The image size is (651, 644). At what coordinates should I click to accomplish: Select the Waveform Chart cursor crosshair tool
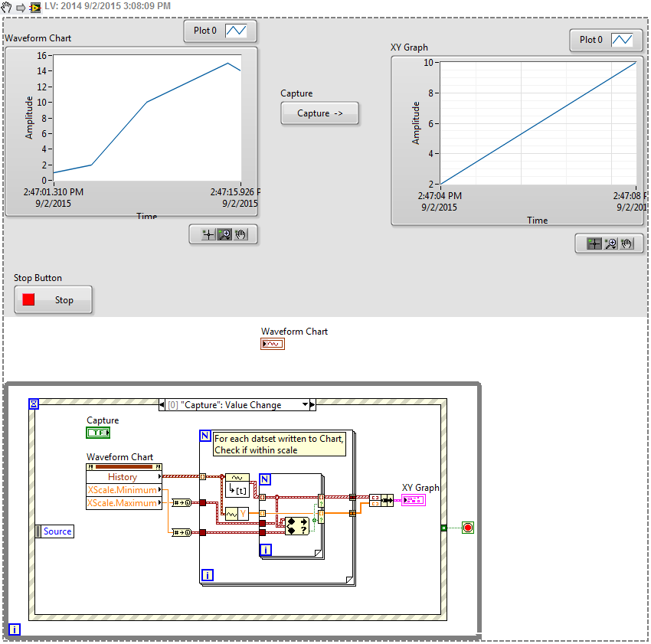[x=207, y=235]
